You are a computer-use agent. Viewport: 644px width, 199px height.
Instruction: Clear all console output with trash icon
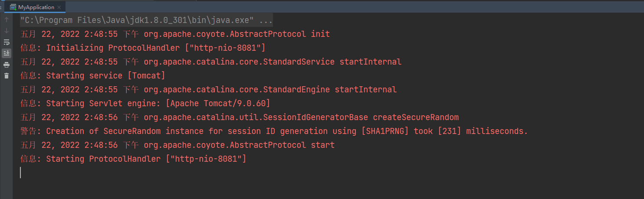pos(7,76)
